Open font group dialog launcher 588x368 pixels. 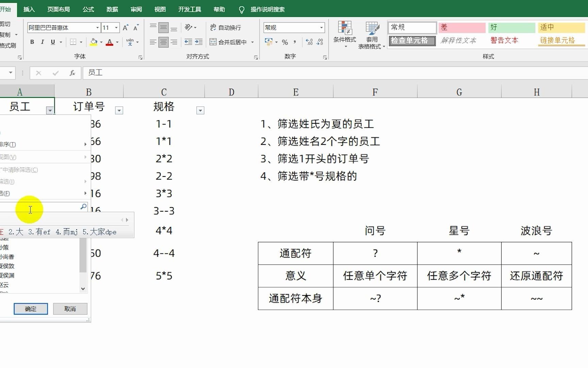click(141, 58)
